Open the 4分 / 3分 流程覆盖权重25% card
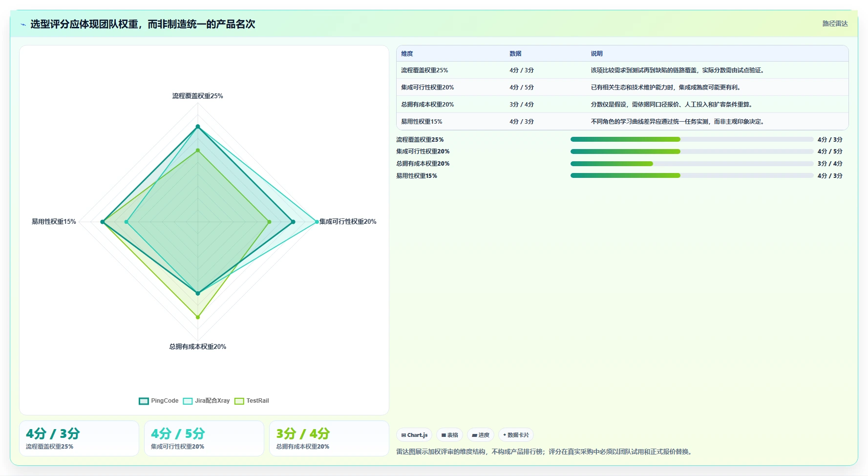 79,438
